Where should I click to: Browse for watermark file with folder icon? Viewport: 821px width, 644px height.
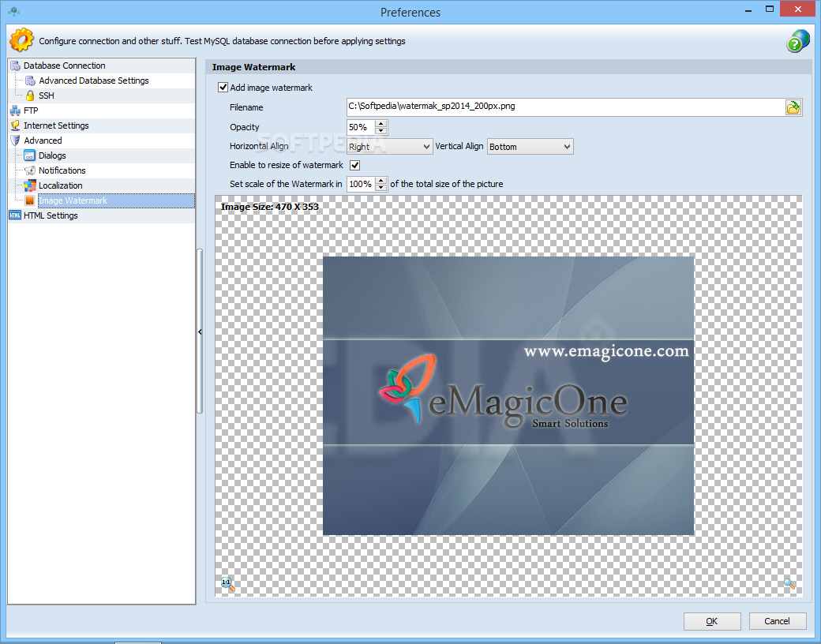(793, 107)
